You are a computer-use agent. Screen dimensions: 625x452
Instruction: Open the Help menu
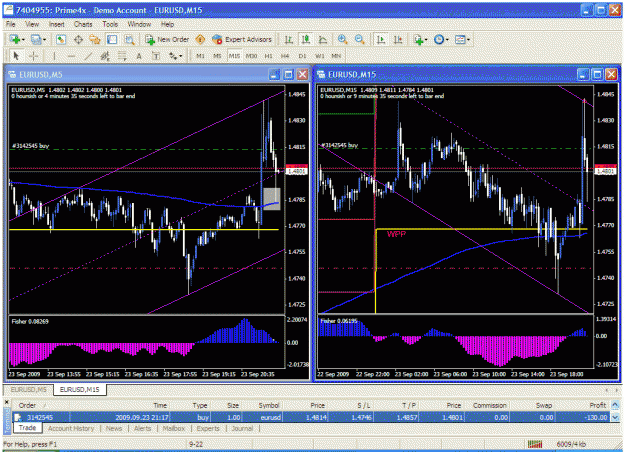coord(167,24)
